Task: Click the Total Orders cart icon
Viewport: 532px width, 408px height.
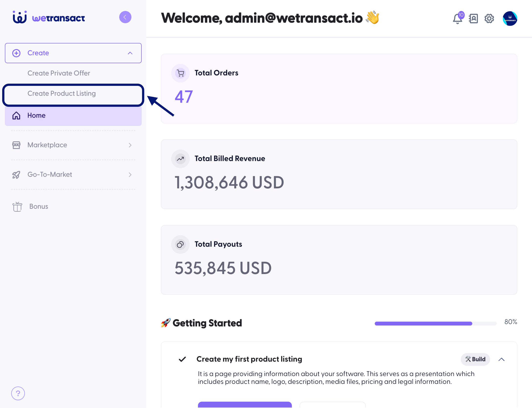Action: (x=180, y=73)
